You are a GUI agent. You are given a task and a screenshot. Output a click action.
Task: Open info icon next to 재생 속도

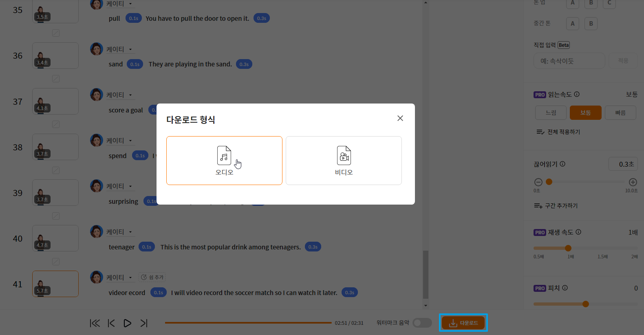click(578, 232)
